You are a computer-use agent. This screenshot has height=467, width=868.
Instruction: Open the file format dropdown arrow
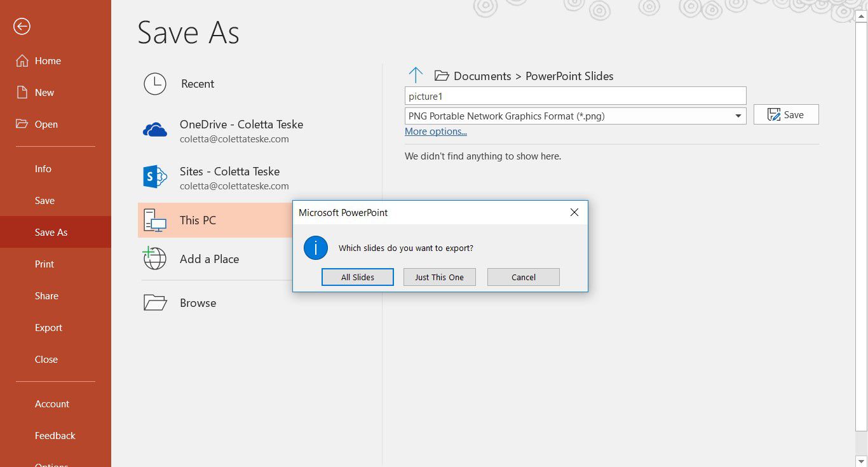(738, 116)
